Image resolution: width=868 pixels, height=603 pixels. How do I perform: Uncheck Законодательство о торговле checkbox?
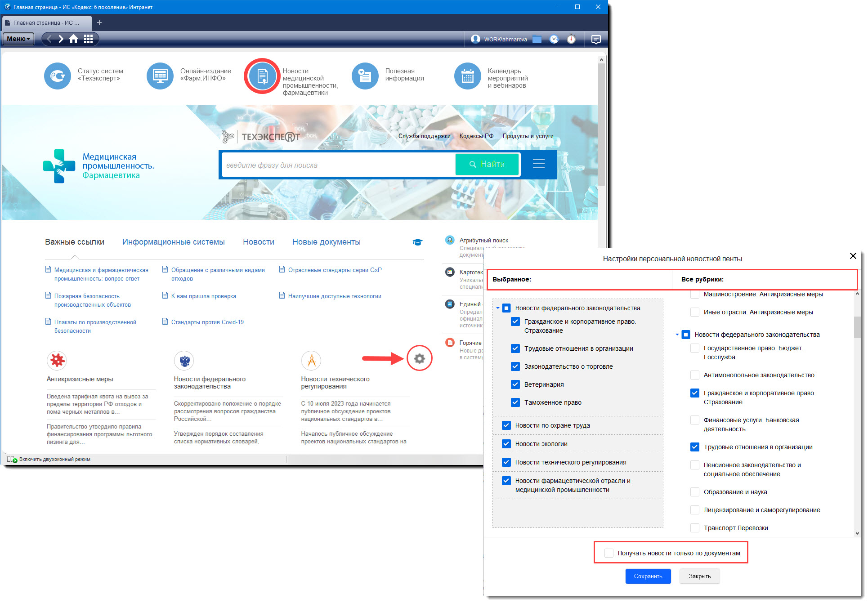click(x=515, y=366)
